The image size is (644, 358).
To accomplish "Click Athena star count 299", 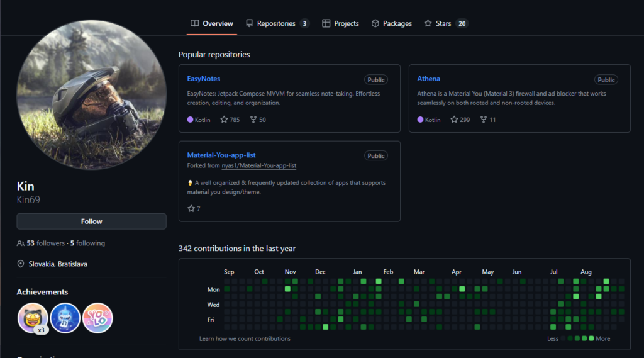I will (x=460, y=120).
